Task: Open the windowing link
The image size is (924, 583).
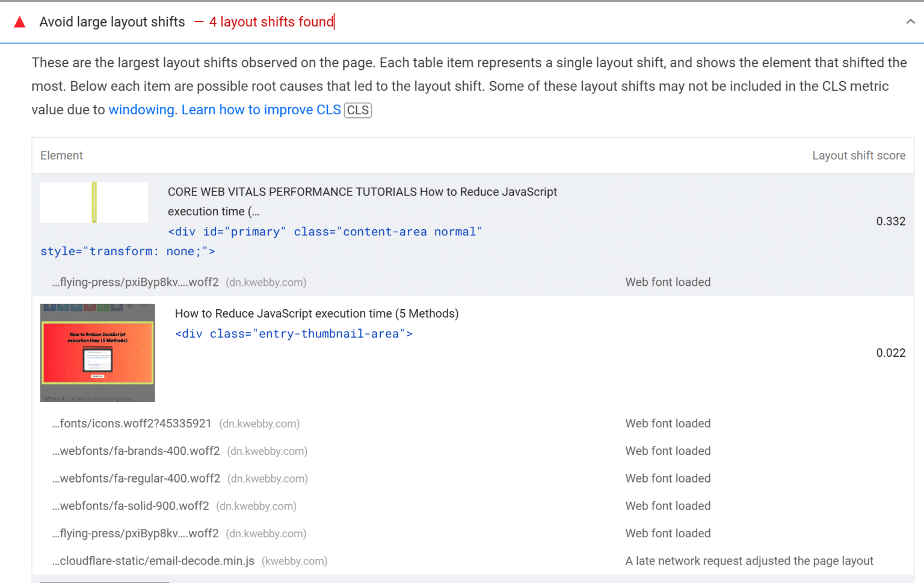Action: click(x=141, y=110)
